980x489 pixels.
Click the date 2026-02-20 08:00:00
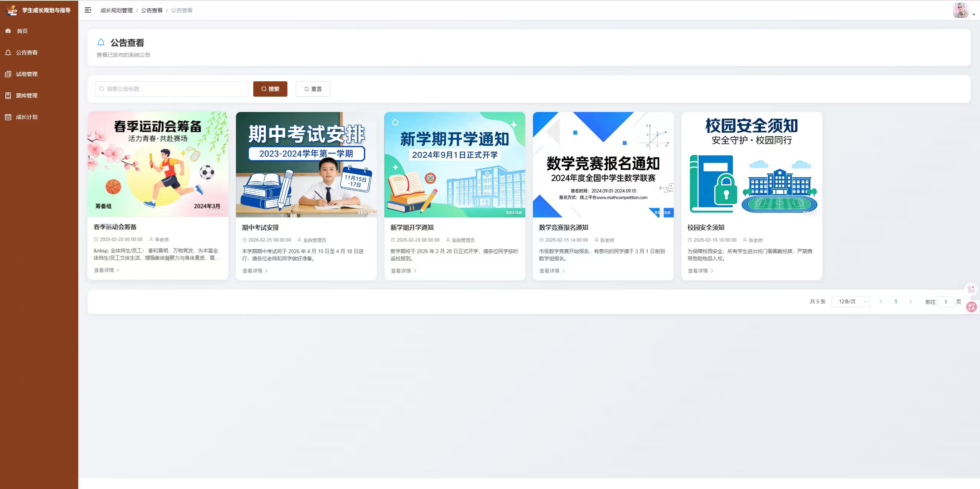418,240
